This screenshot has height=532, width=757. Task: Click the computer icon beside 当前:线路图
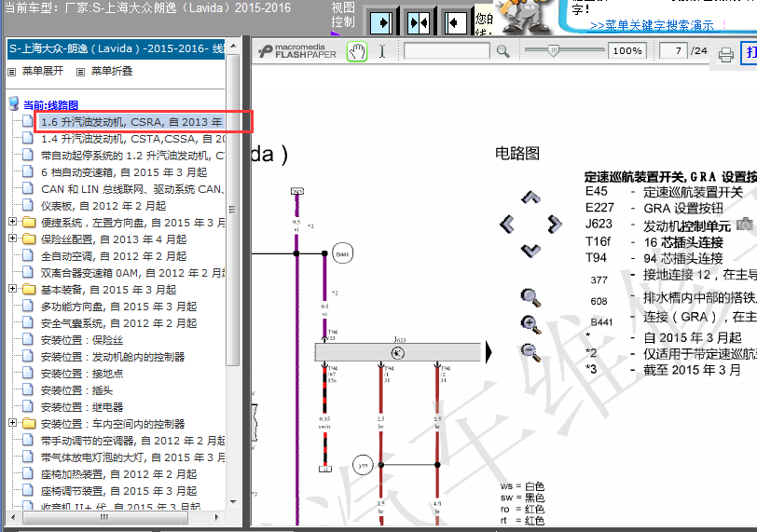tap(14, 103)
